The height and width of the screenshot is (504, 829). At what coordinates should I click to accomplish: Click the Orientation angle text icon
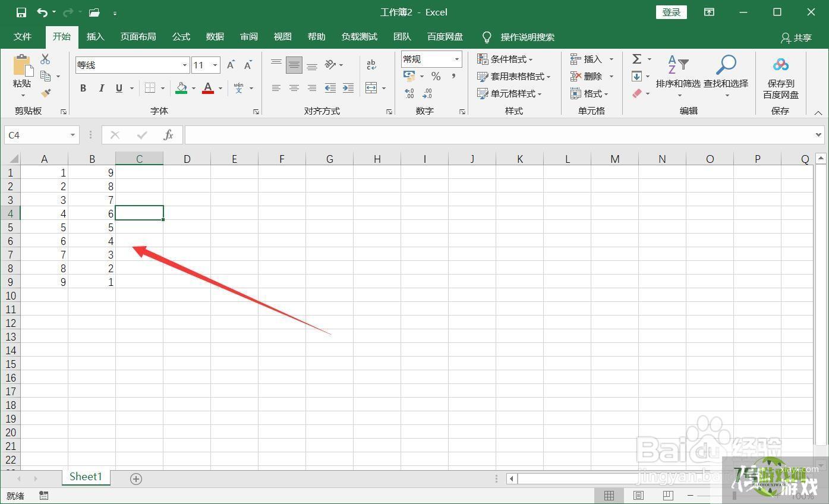[x=331, y=65]
